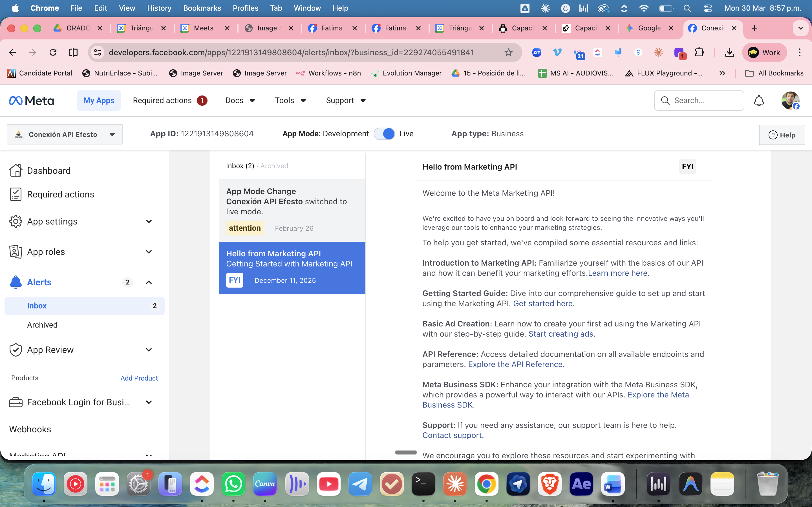
Task: Open Chrome's Bookmarks menu
Action: pos(202,8)
